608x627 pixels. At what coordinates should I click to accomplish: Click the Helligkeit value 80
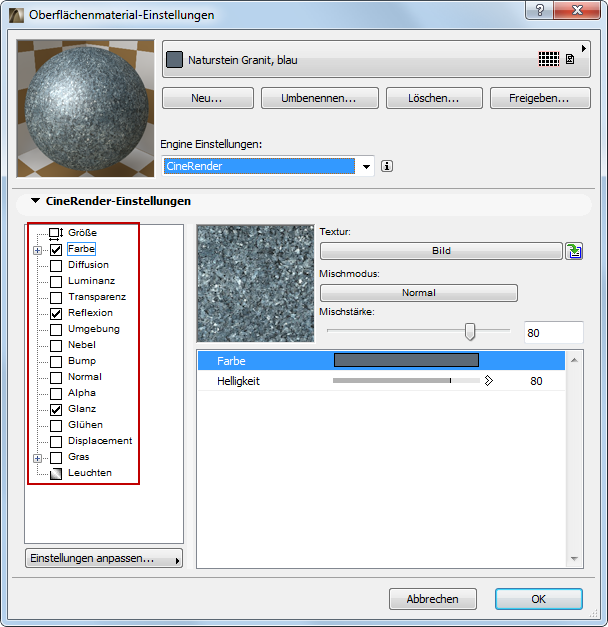[536, 381]
